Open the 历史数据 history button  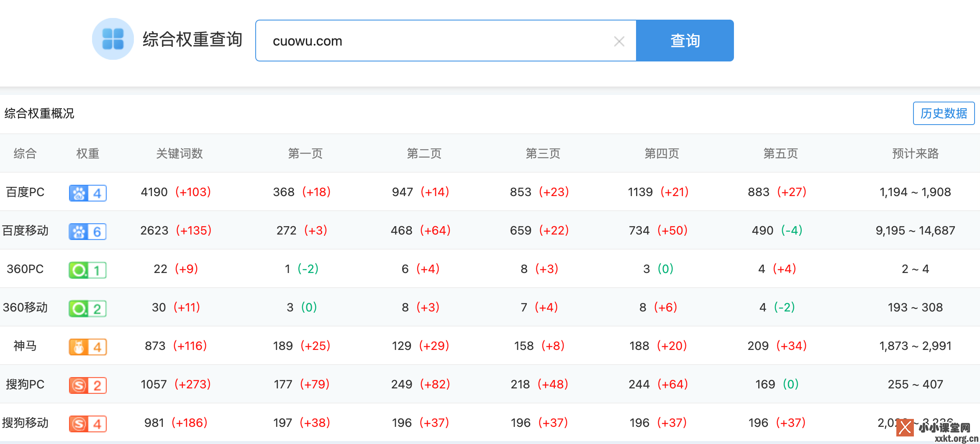(944, 113)
